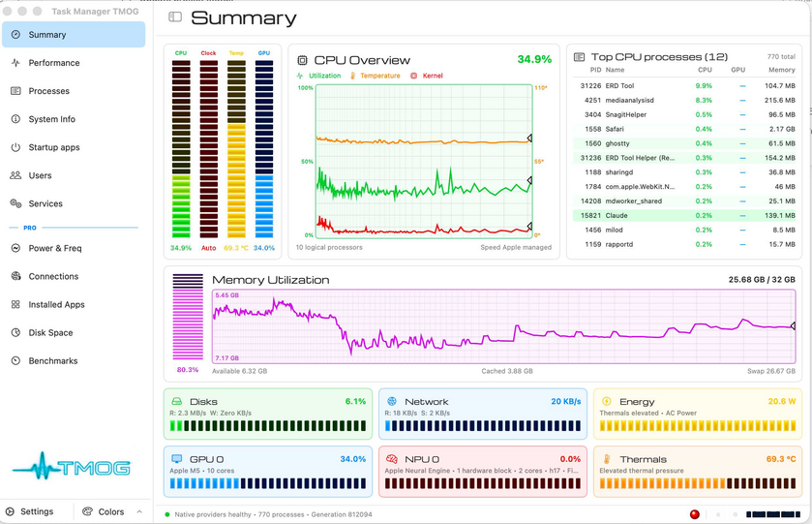
Task: Sort processes by the PID column header
Action: coord(595,70)
